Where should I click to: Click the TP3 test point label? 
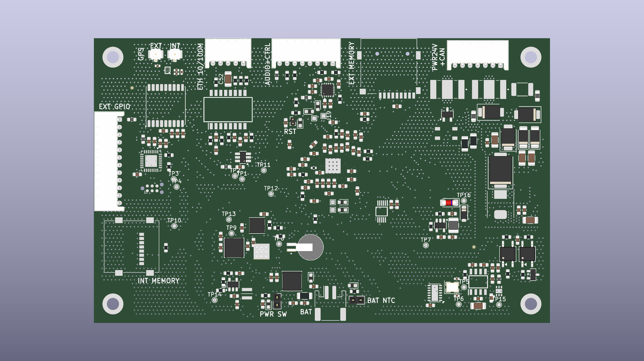pos(174,173)
